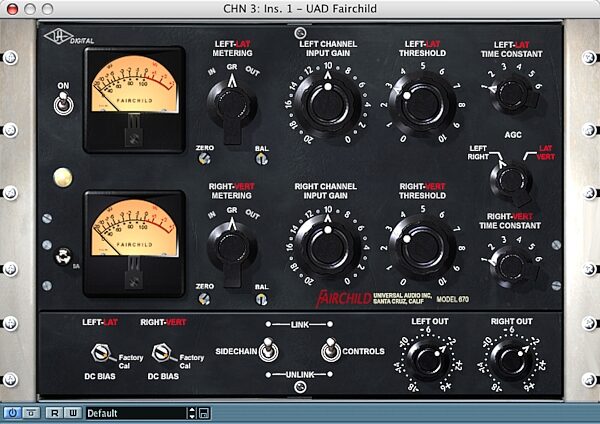Click the MODEL 670 label

(x=452, y=299)
